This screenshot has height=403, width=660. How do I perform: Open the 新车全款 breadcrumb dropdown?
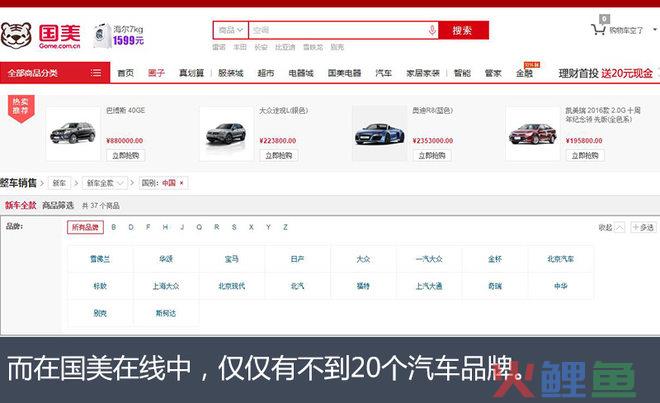point(105,183)
